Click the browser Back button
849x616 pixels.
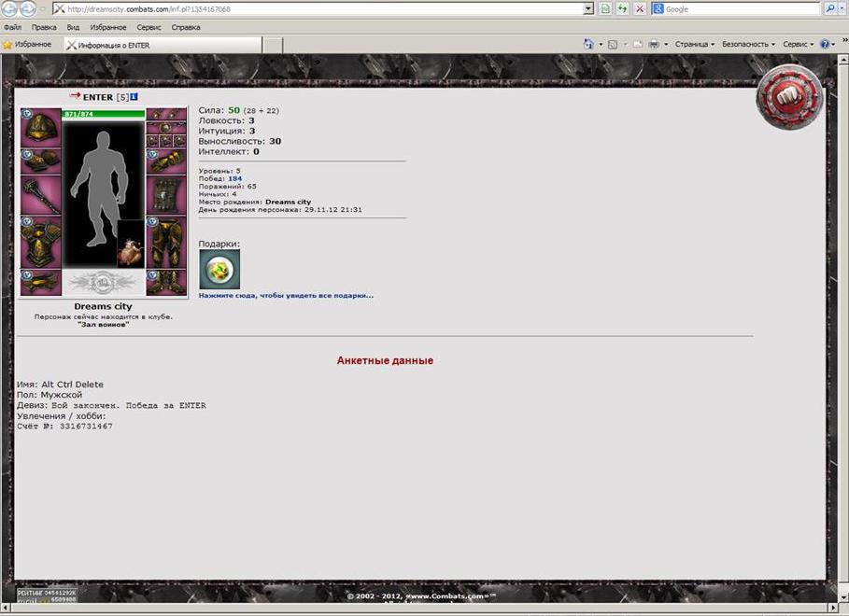pyautogui.click(x=9, y=8)
